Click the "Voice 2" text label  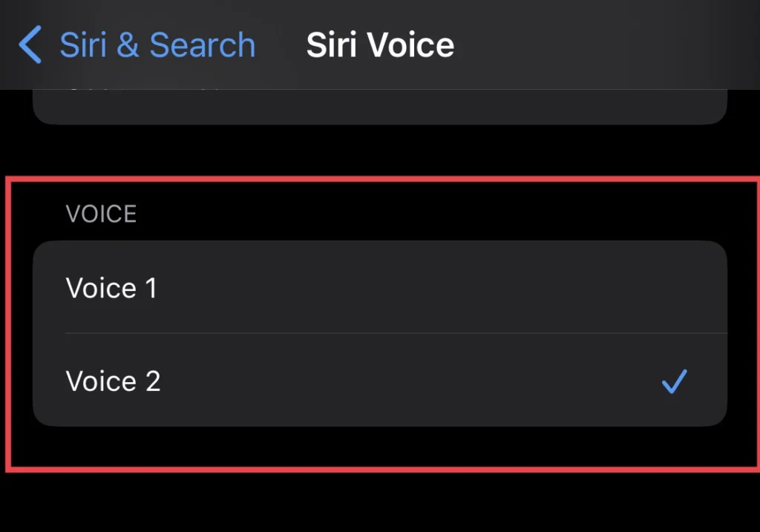tap(113, 381)
